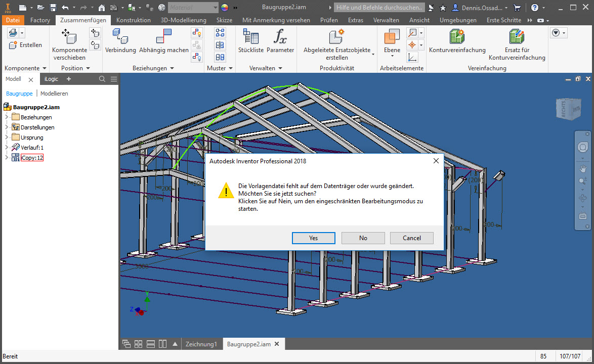Select the Zoom tool in the navigation bar
Image resolution: width=594 pixels, height=364 pixels.
coord(583,181)
